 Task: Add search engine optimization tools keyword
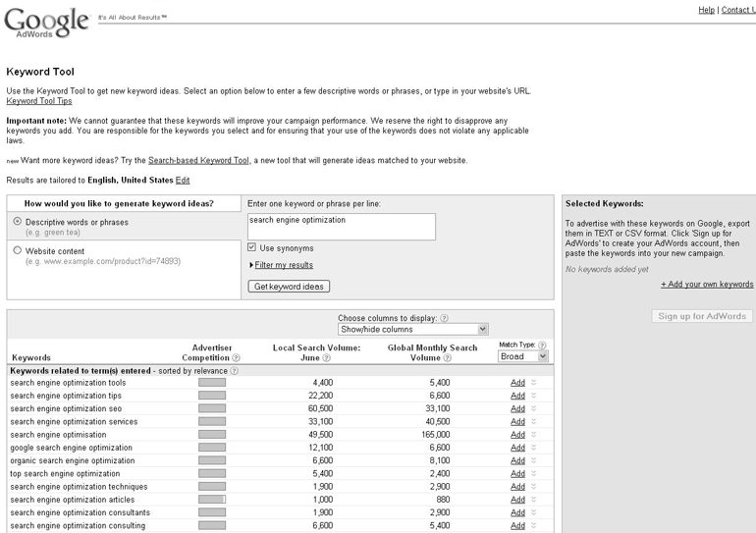pyautogui.click(x=517, y=383)
